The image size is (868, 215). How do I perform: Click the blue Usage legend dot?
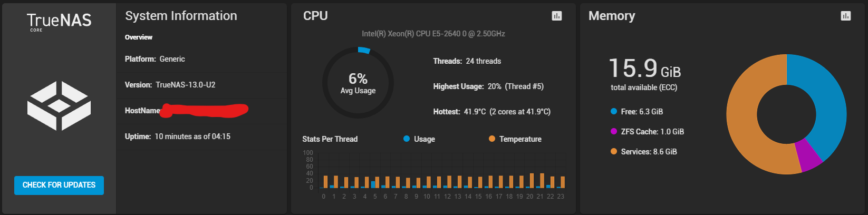coord(407,139)
